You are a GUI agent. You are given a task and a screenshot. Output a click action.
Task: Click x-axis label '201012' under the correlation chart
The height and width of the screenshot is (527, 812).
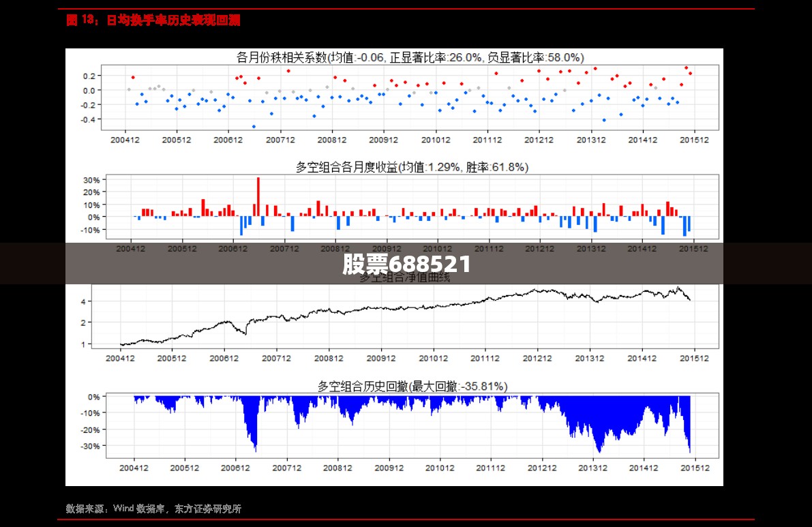[x=436, y=140]
